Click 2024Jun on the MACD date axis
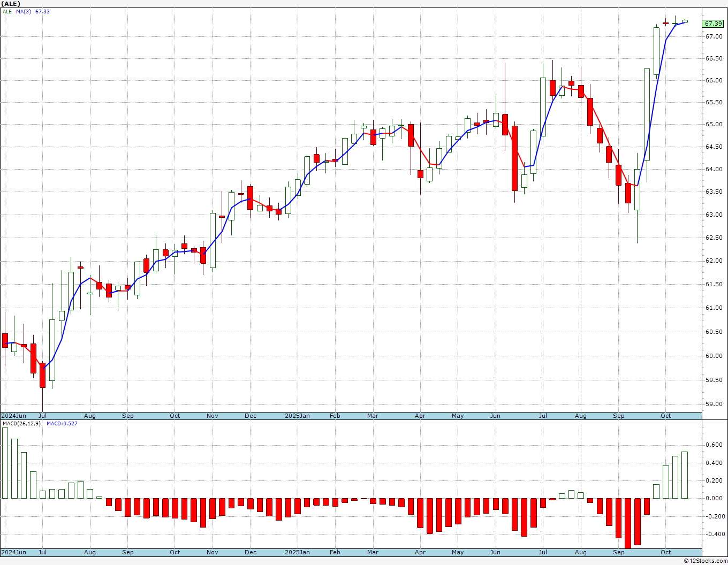The height and width of the screenshot is (565, 728). pyautogui.click(x=13, y=552)
